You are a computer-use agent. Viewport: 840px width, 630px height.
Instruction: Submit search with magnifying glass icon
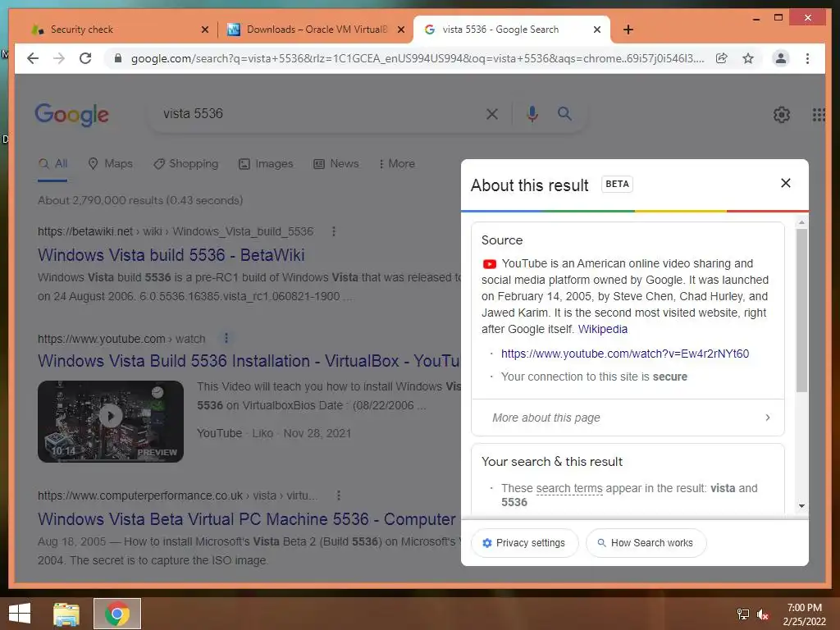click(564, 113)
